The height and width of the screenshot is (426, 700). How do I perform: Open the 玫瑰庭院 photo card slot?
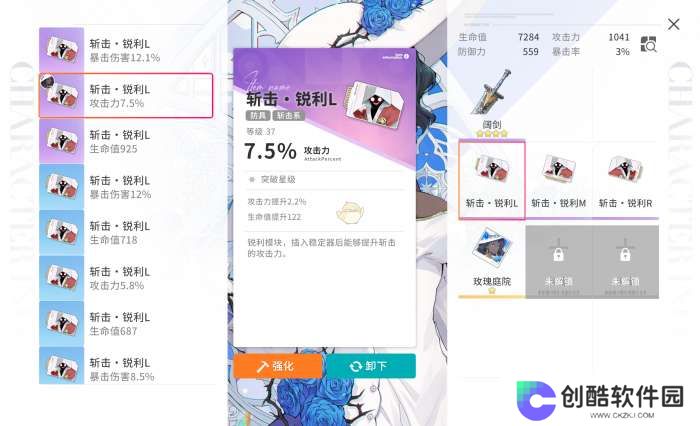pyautogui.click(x=492, y=261)
